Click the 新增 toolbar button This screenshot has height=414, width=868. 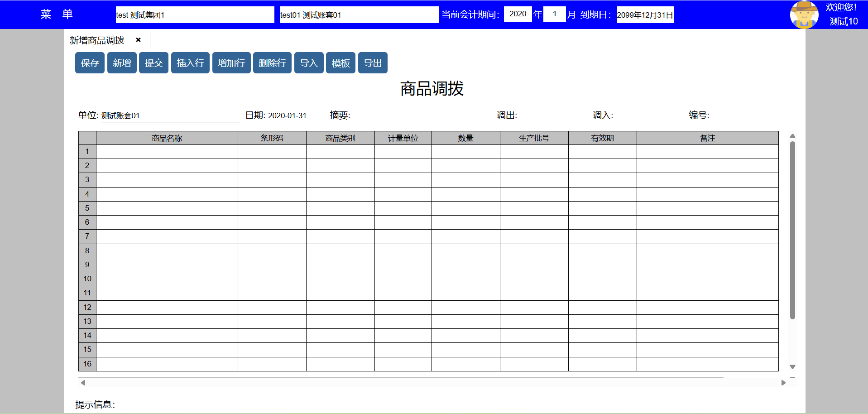point(122,63)
